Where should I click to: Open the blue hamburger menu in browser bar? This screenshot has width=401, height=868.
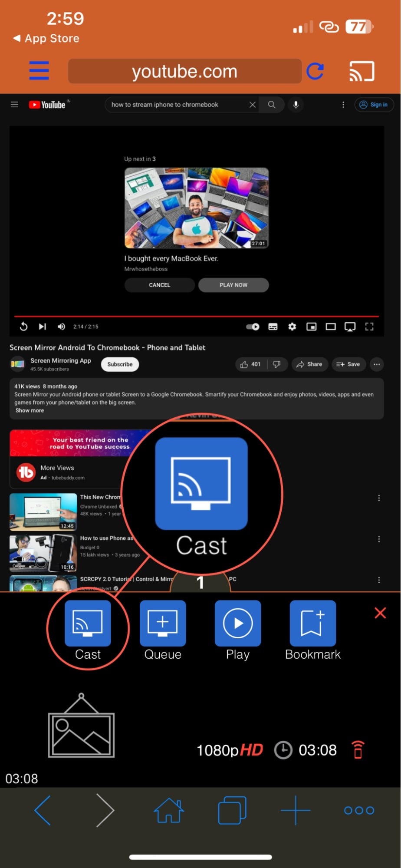point(39,71)
